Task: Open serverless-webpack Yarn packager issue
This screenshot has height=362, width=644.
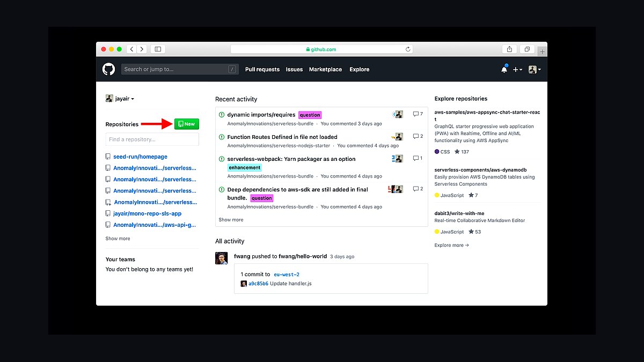Action: [x=291, y=159]
